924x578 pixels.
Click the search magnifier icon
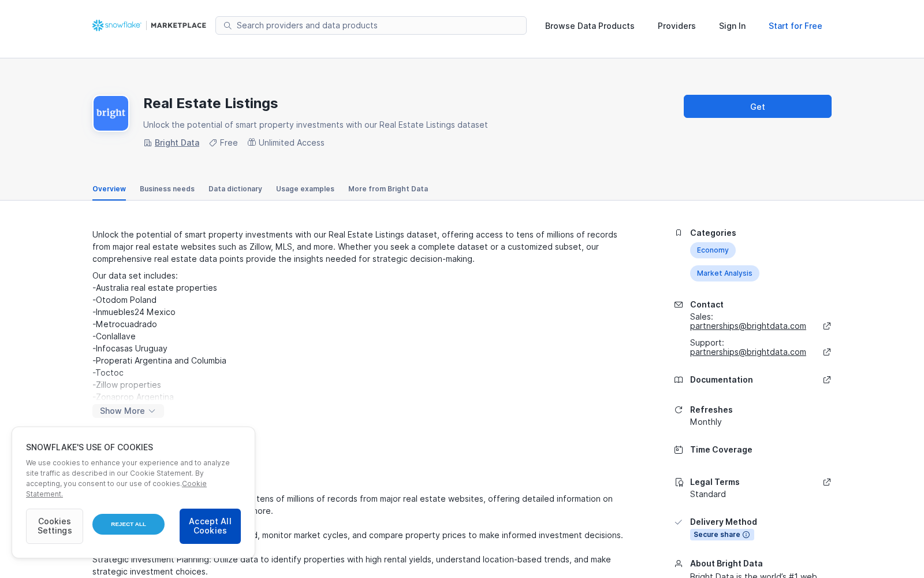coord(228,25)
